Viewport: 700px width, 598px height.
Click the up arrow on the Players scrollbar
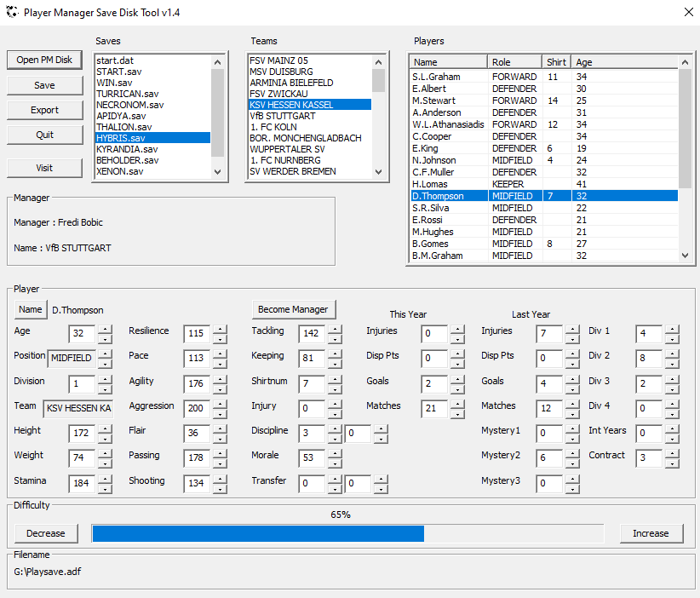[x=685, y=61]
